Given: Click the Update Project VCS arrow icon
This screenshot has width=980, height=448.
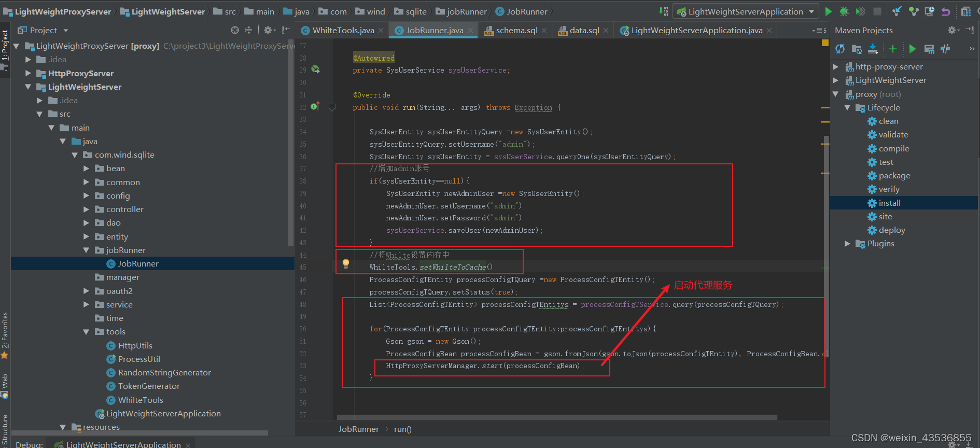Looking at the screenshot, I should (898, 11).
